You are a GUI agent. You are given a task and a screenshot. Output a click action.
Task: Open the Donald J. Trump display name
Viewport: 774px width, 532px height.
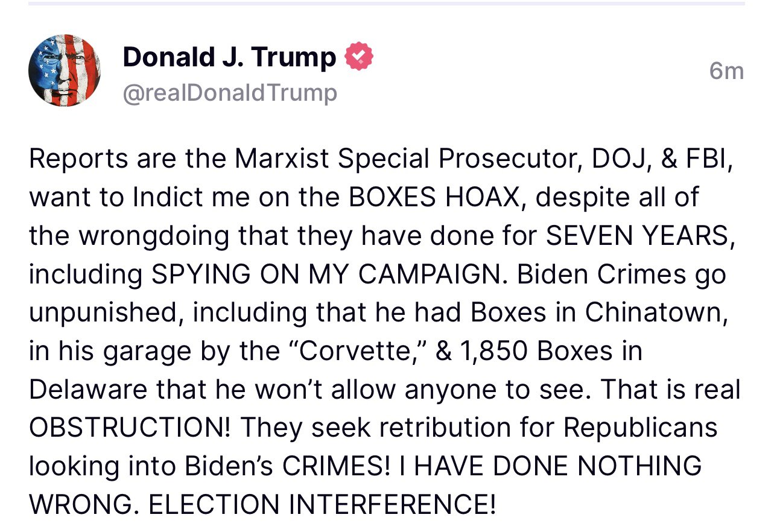[229, 57]
